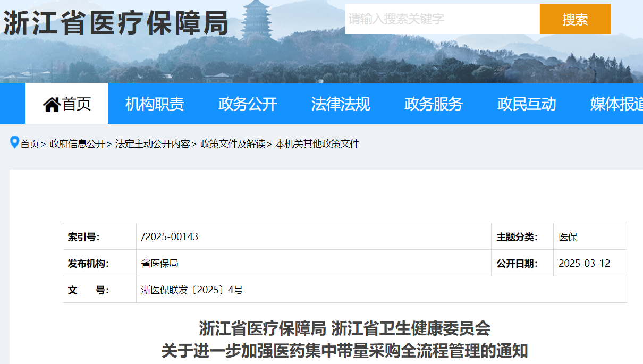Open the 政务服务 menu
This screenshot has width=643, height=364.
(434, 104)
